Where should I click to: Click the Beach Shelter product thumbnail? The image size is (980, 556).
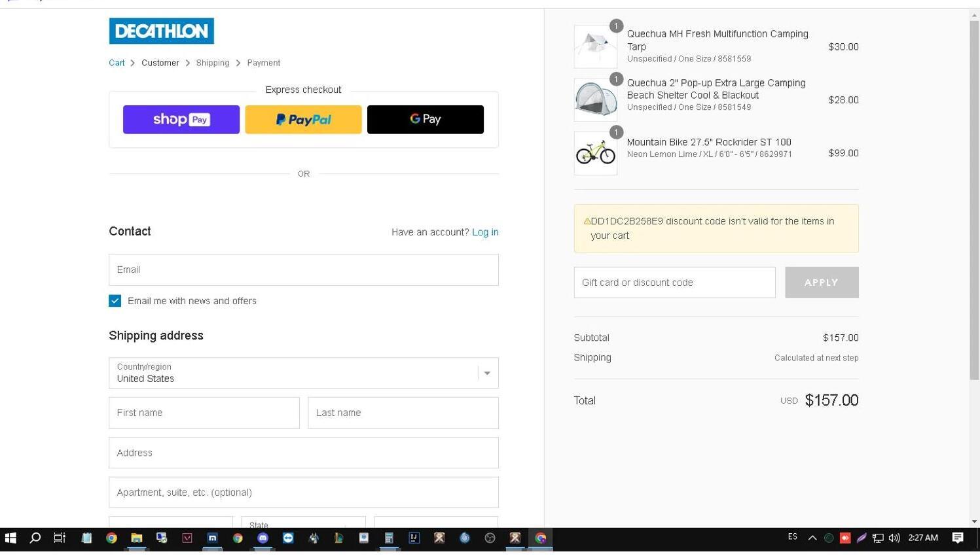pos(596,99)
